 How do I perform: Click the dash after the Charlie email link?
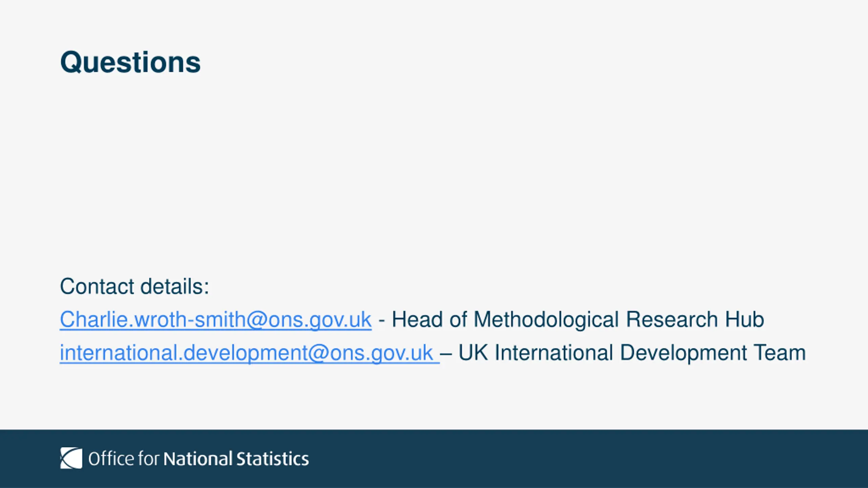tap(381, 320)
